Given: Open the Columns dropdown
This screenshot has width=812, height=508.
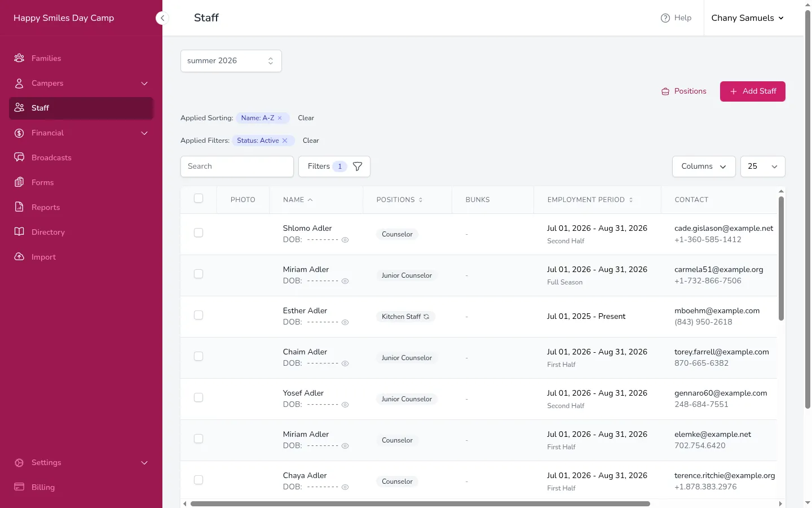Looking at the screenshot, I should click(x=704, y=167).
